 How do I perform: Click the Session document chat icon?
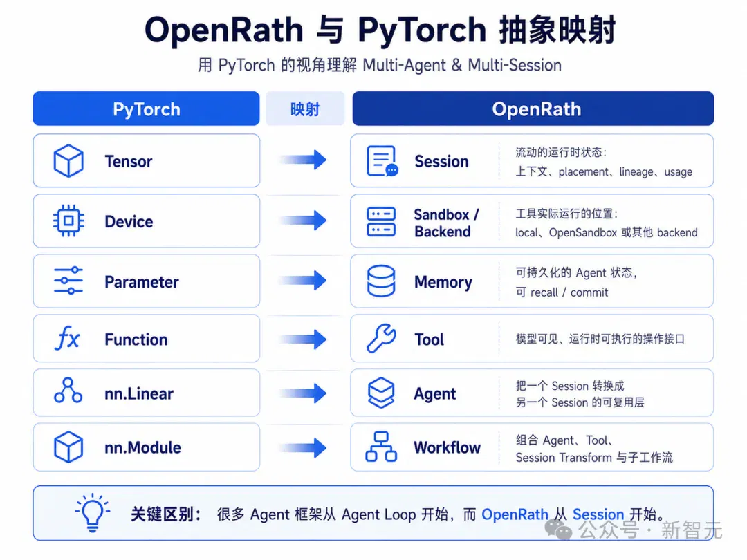pyautogui.click(x=382, y=161)
